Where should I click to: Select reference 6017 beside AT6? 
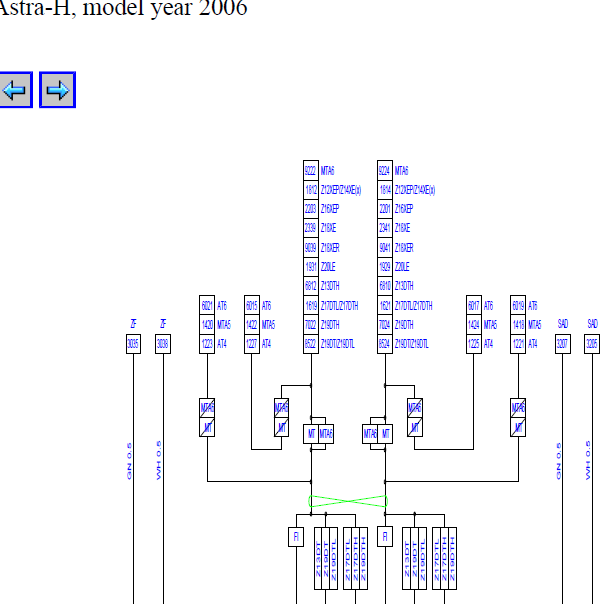coord(474,306)
